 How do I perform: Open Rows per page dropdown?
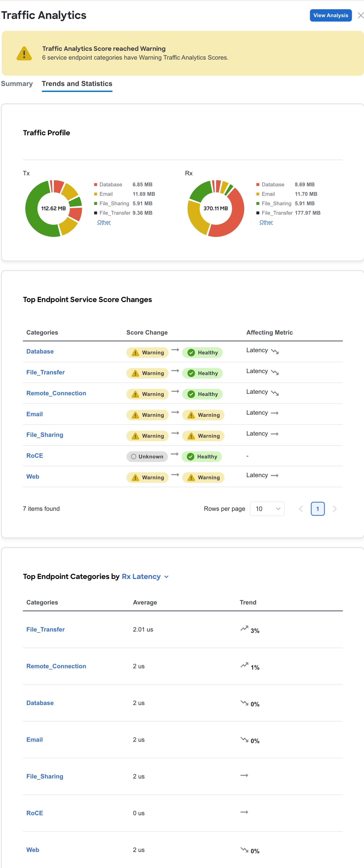pyautogui.click(x=267, y=509)
